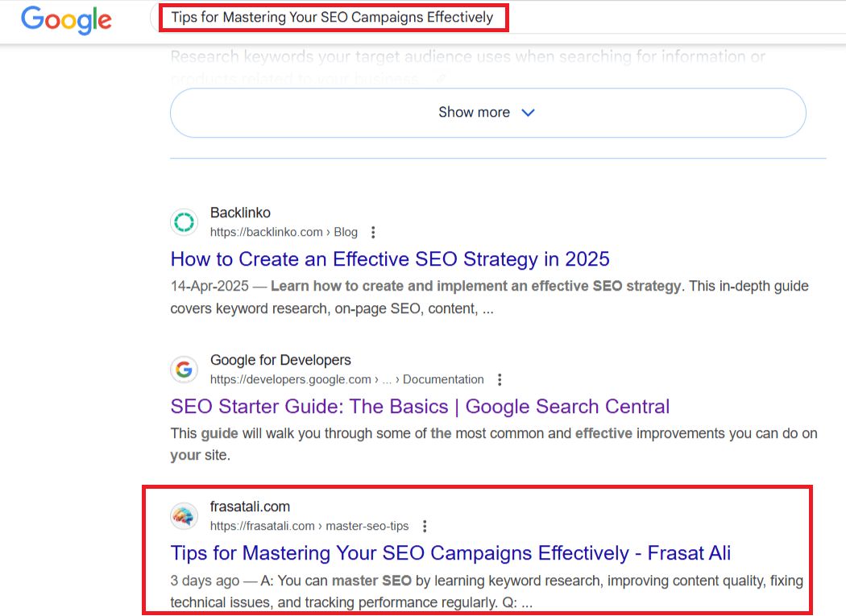Screen dimensions: 846x616
Task: Click the master-seo-tips breadcrumb link
Action: click(368, 526)
